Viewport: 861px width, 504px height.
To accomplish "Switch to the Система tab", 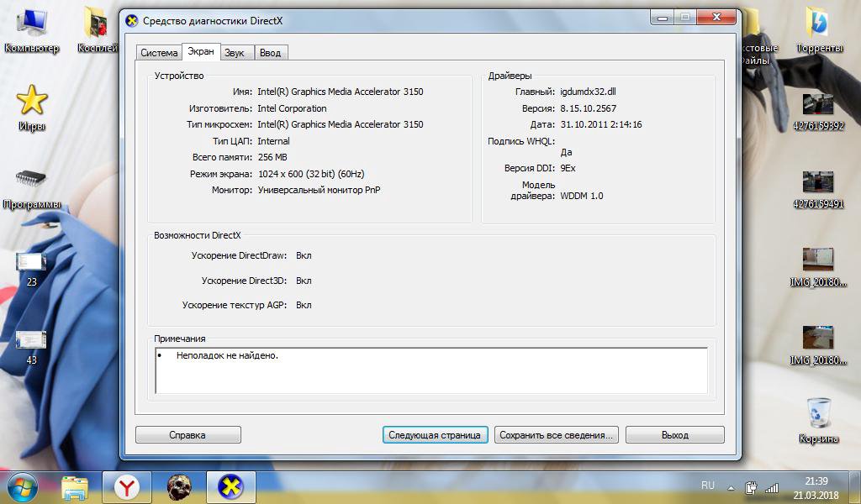I will click(x=159, y=53).
